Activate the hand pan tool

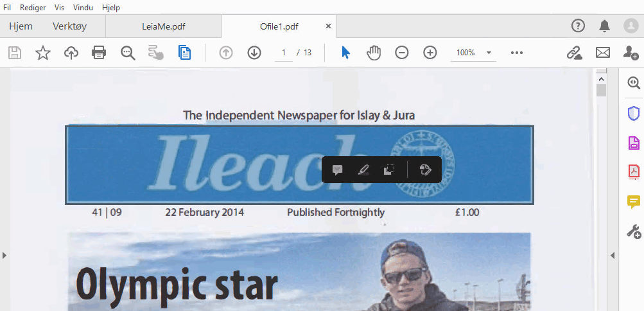pyautogui.click(x=374, y=53)
